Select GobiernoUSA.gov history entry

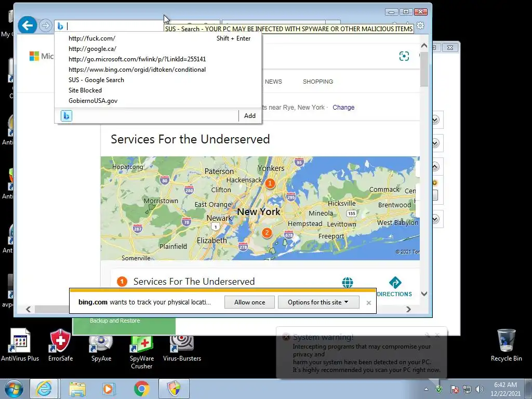point(158,101)
